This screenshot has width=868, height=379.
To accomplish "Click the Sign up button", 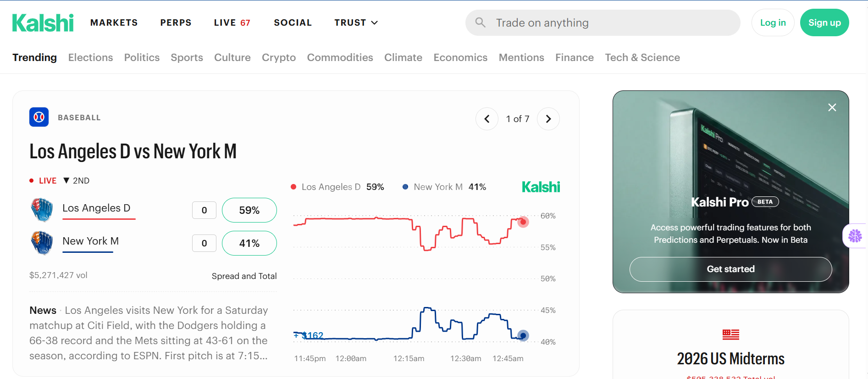I will (824, 22).
